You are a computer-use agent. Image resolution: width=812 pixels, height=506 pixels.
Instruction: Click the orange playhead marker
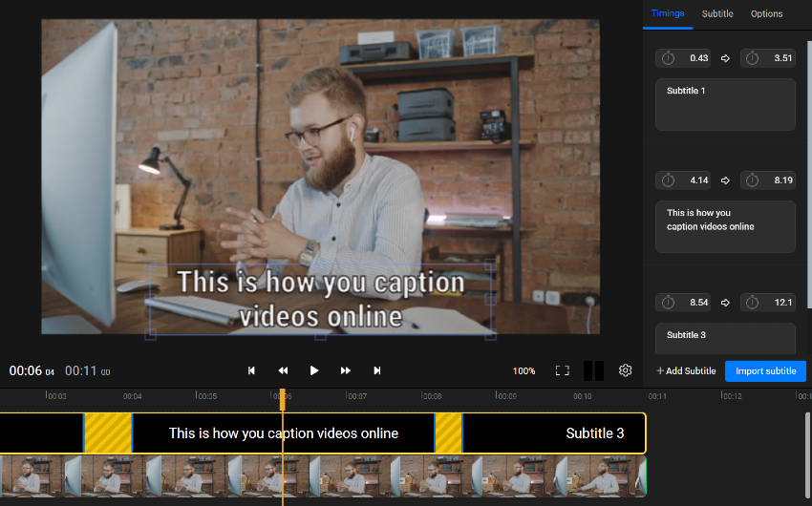282,400
